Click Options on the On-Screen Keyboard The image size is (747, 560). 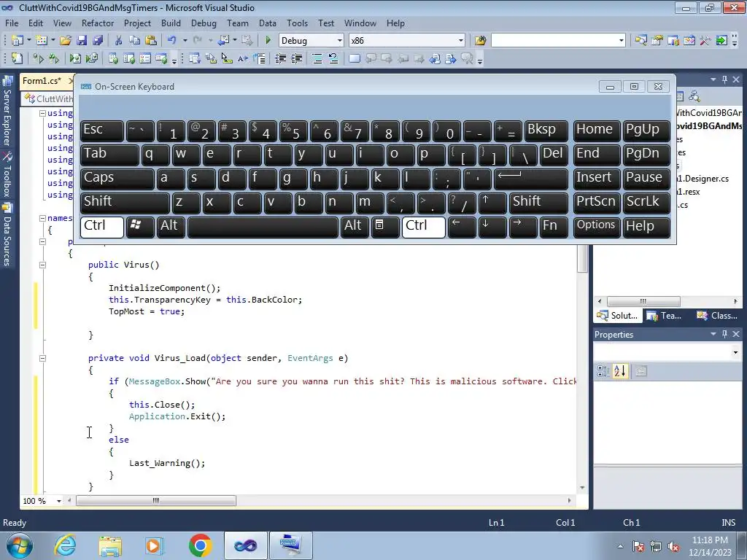[x=596, y=226]
